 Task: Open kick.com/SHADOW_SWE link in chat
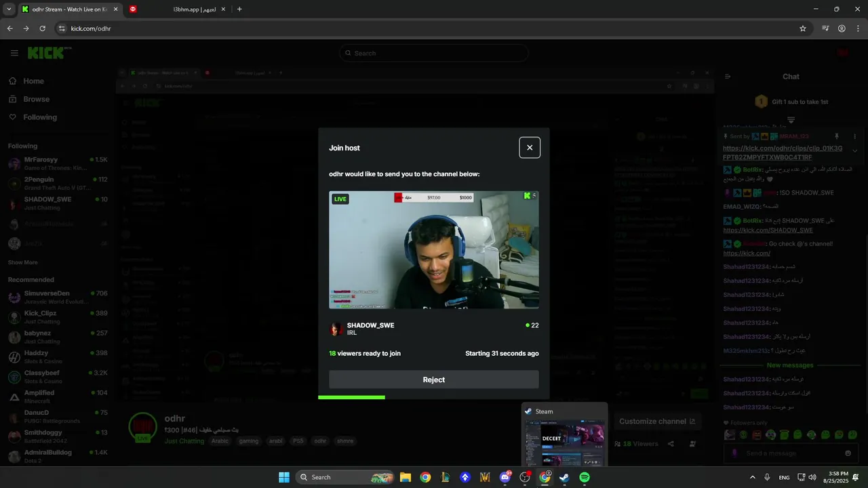[x=768, y=230]
